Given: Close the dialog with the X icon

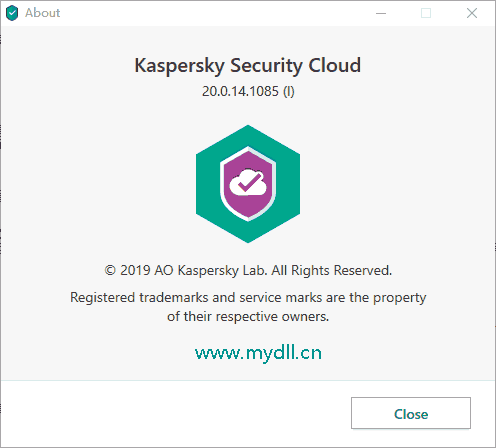Looking at the screenshot, I should point(472,13).
